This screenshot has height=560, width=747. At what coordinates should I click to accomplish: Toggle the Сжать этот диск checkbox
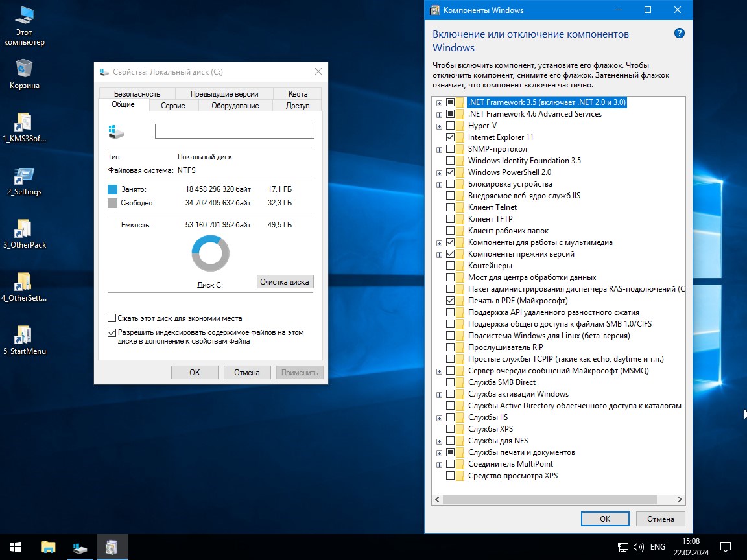pyautogui.click(x=112, y=318)
